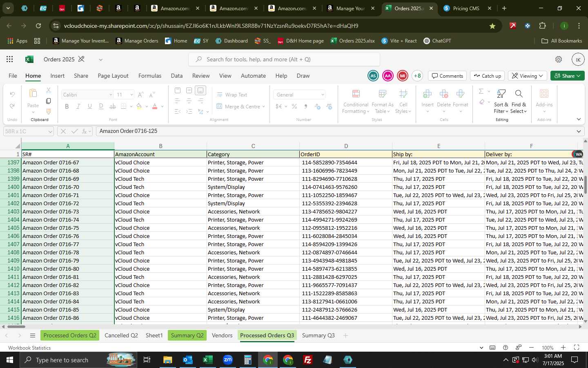Click the Comments button
588x368 pixels.
point(448,76)
